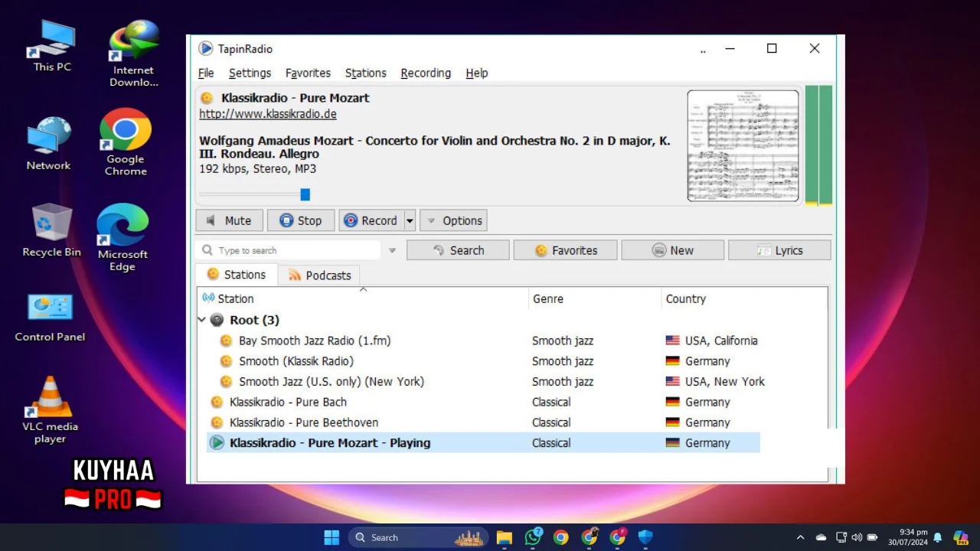Sort by the Genre column header
The height and width of the screenshot is (551, 980).
click(595, 298)
